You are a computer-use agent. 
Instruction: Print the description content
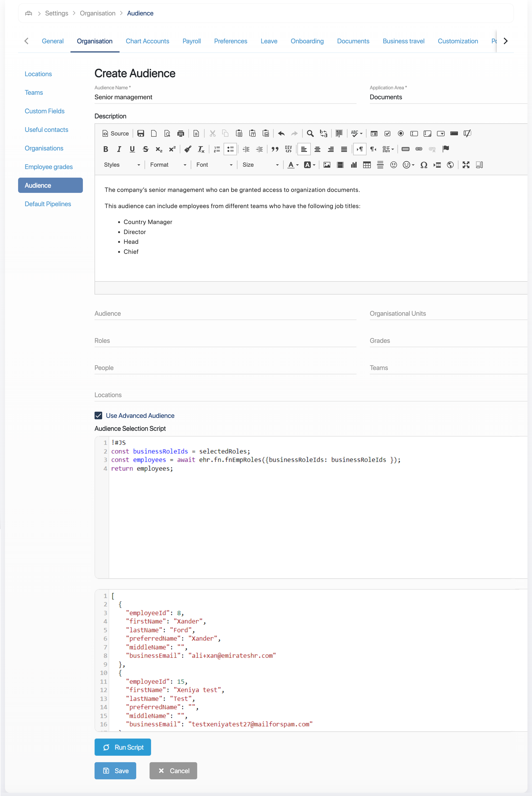pos(181,133)
